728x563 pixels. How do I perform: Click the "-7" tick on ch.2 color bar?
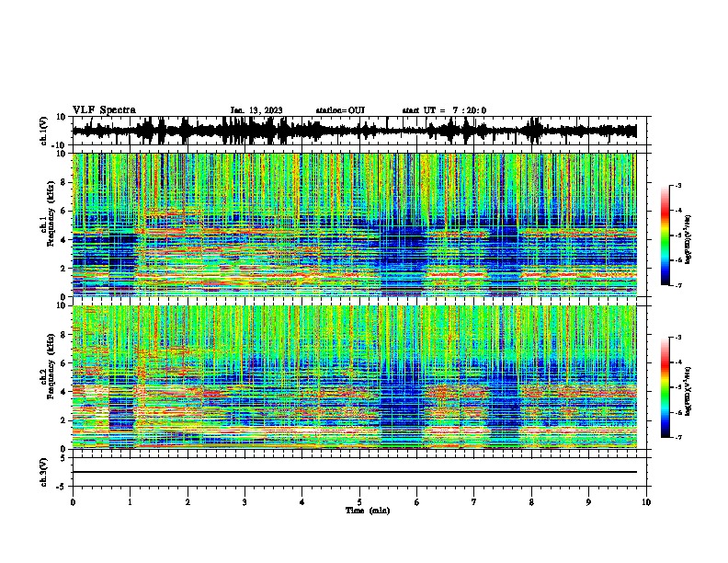click(677, 438)
